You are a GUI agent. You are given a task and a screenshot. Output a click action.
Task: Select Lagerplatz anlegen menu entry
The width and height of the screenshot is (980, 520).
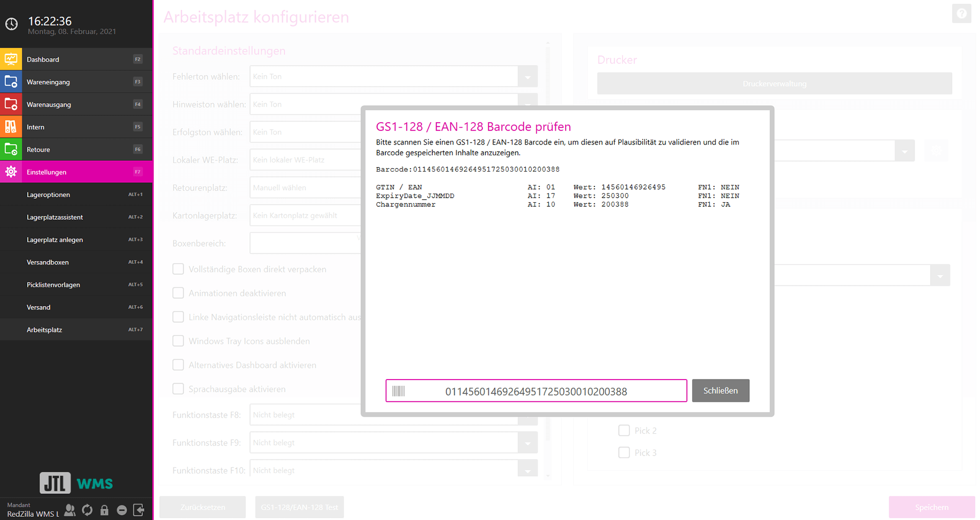point(77,240)
